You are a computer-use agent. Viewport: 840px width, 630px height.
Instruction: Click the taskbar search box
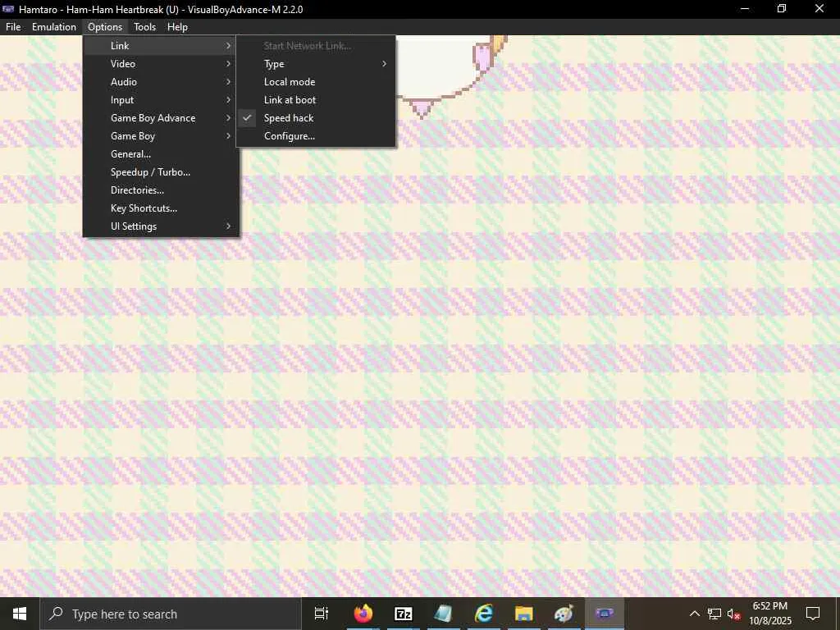(x=171, y=614)
